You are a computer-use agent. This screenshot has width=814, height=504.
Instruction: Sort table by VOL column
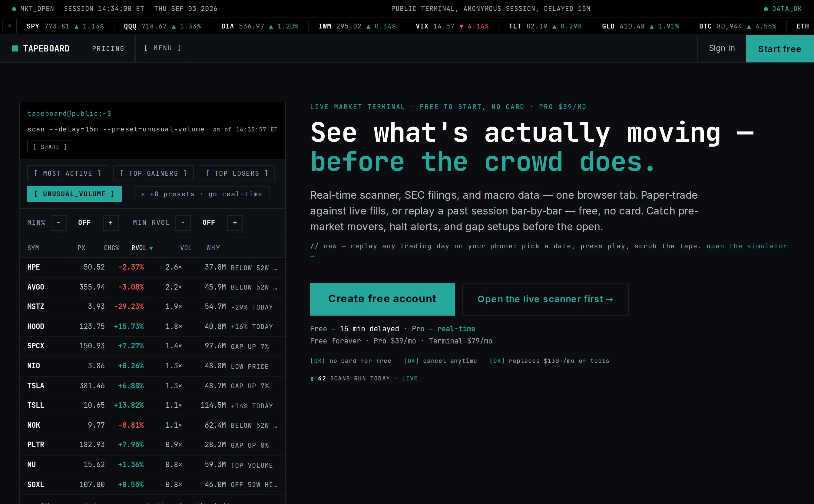(x=186, y=248)
